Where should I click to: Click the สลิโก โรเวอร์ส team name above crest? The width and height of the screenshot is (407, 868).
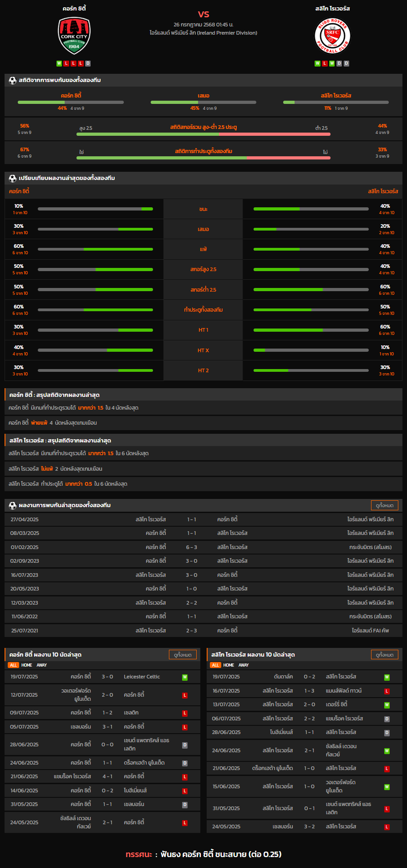tap(332, 9)
